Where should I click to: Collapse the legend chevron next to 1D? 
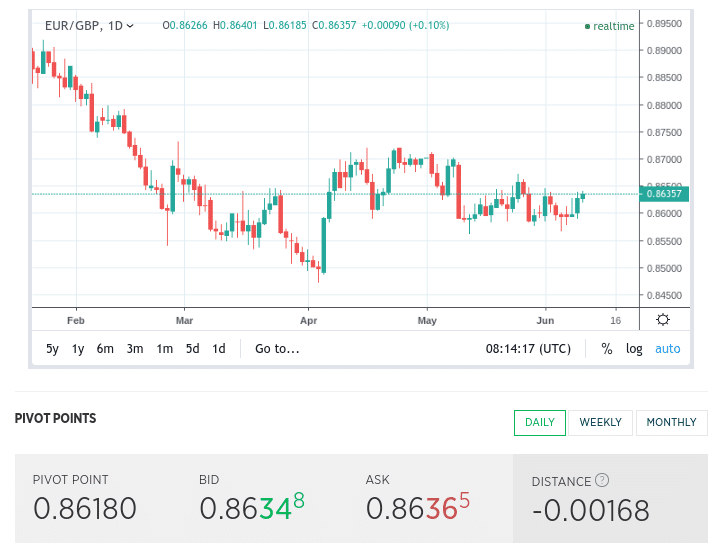131,26
